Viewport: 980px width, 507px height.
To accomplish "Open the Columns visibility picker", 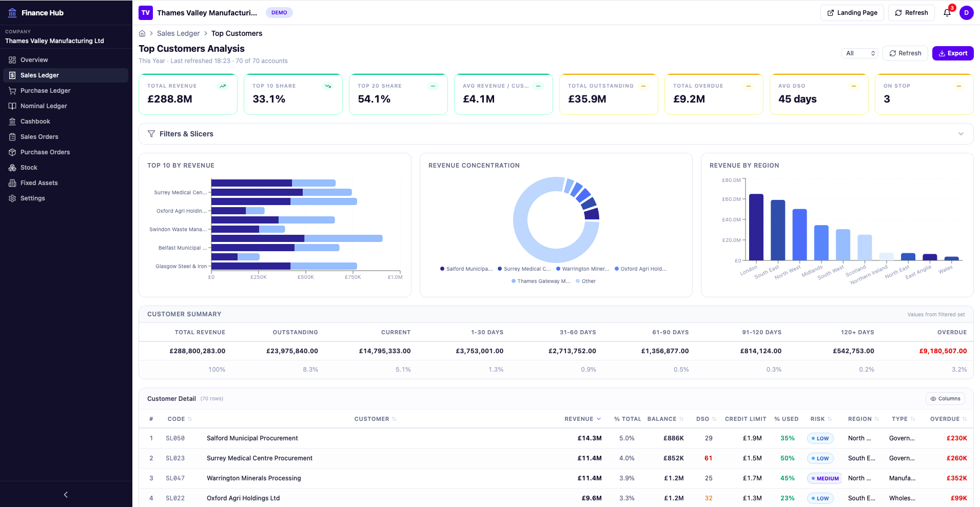I will pos(945,398).
